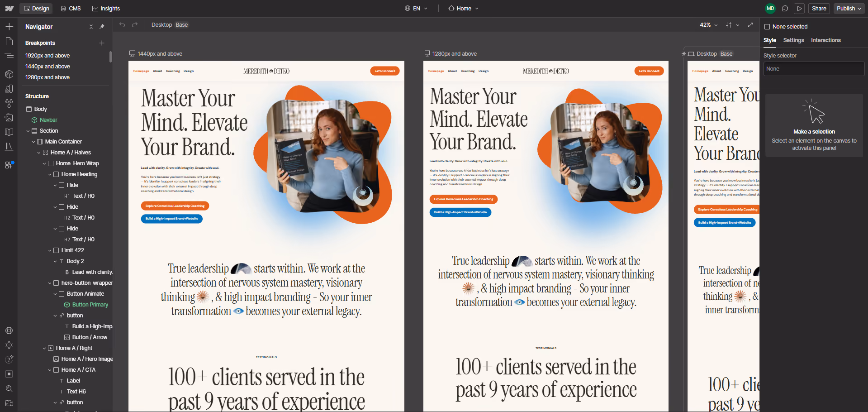Open the 42% zoom dropdown
This screenshot has height=412, width=868.
tap(709, 25)
